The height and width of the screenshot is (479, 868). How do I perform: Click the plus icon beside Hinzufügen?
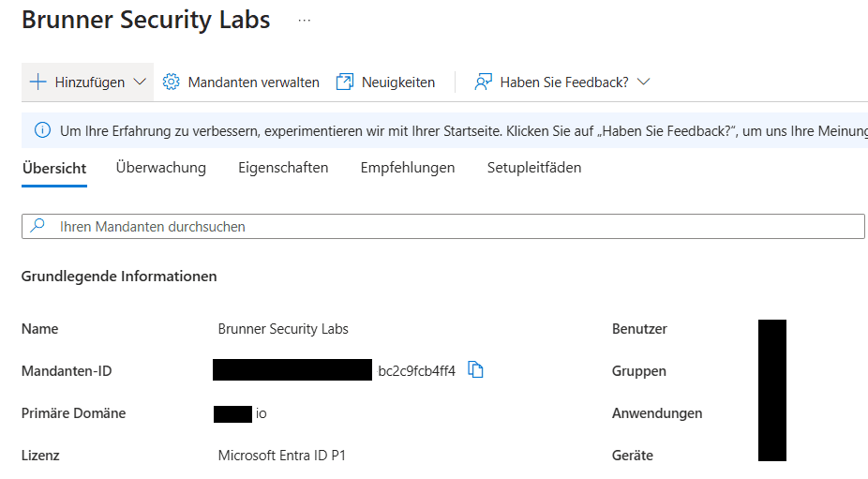[37, 82]
